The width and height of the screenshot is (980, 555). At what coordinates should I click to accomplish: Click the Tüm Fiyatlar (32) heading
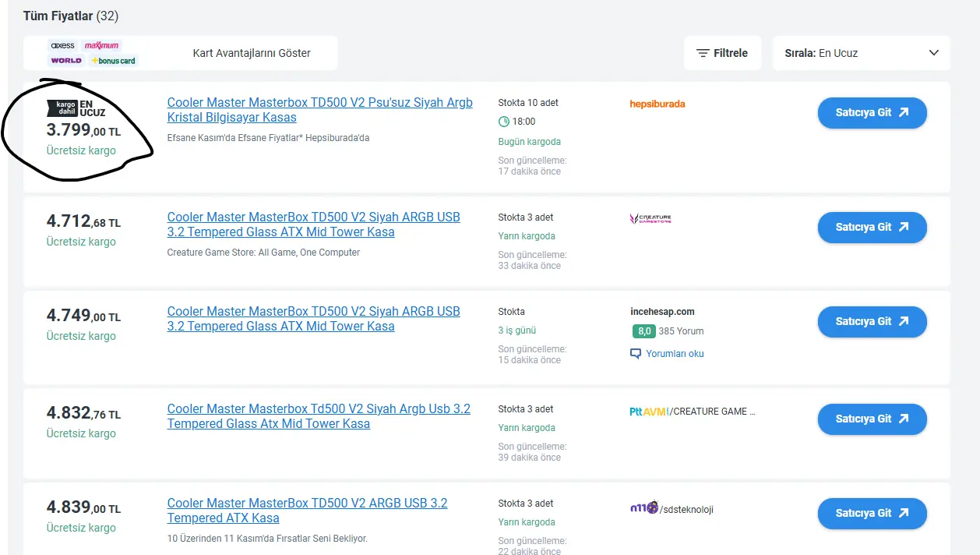(x=71, y=16)
